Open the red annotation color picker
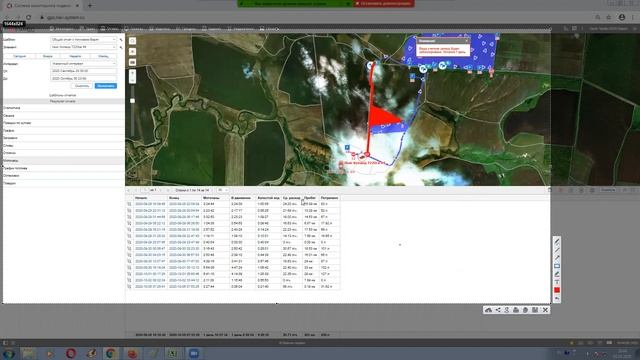This screenshot has height=360, width=640. click(557, 290)
